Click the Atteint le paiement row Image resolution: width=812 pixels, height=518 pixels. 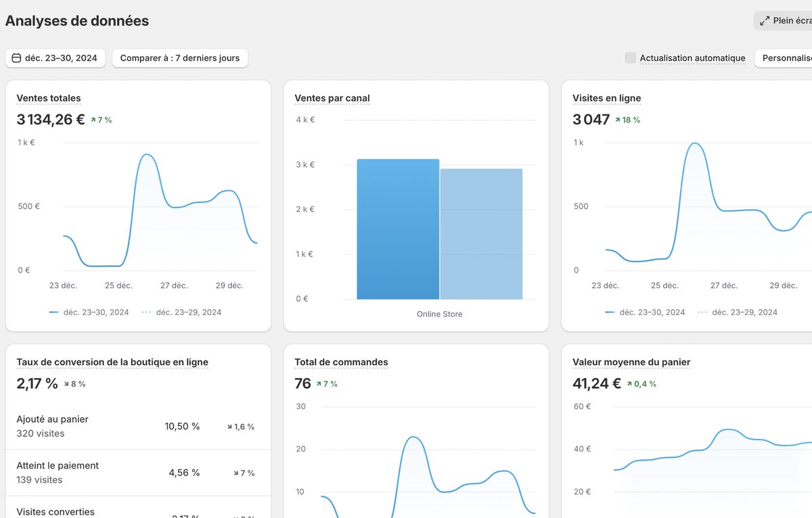pos(138,473)
